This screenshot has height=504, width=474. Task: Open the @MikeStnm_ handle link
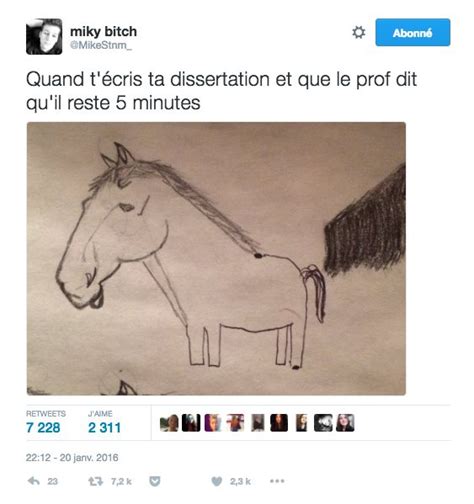(x=101, y=45)
